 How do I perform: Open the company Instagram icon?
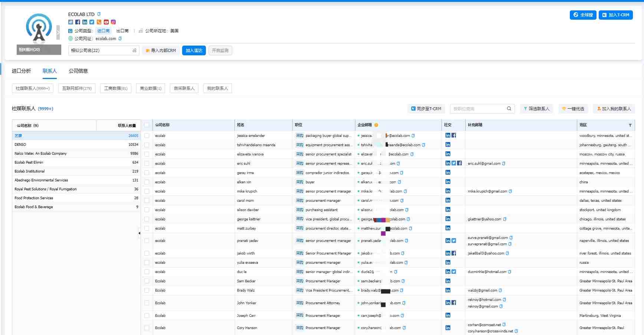113,22
